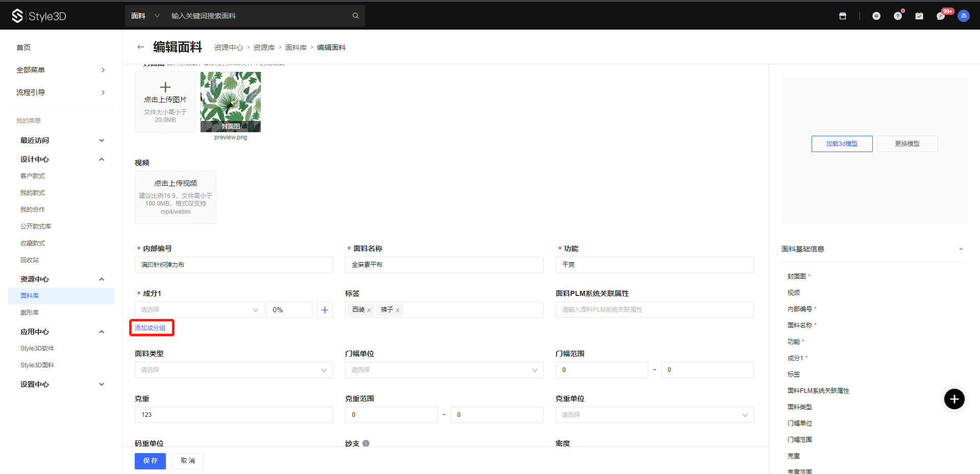980x474 pixels.
Task: Click the 添加成分组 link
Action: point(150,328)
